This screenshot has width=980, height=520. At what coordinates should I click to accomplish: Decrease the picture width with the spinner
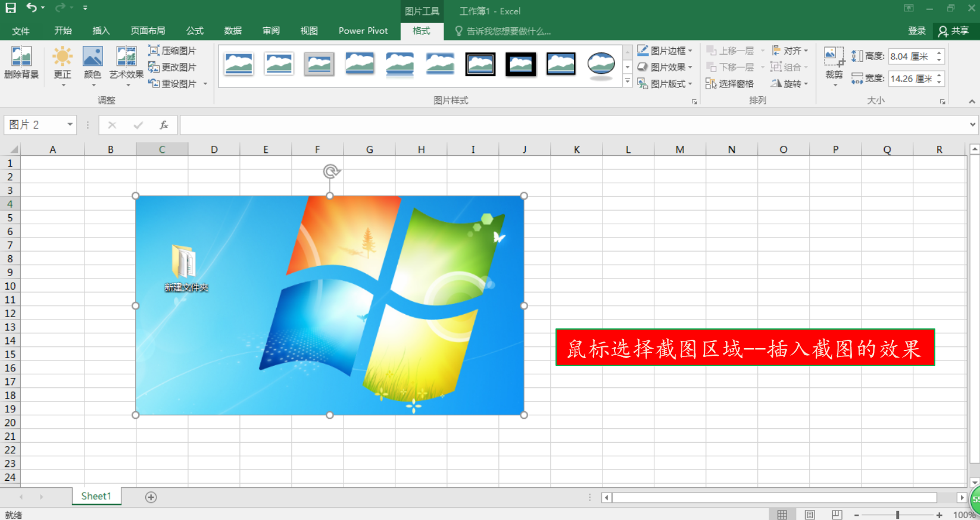[940, 82]
